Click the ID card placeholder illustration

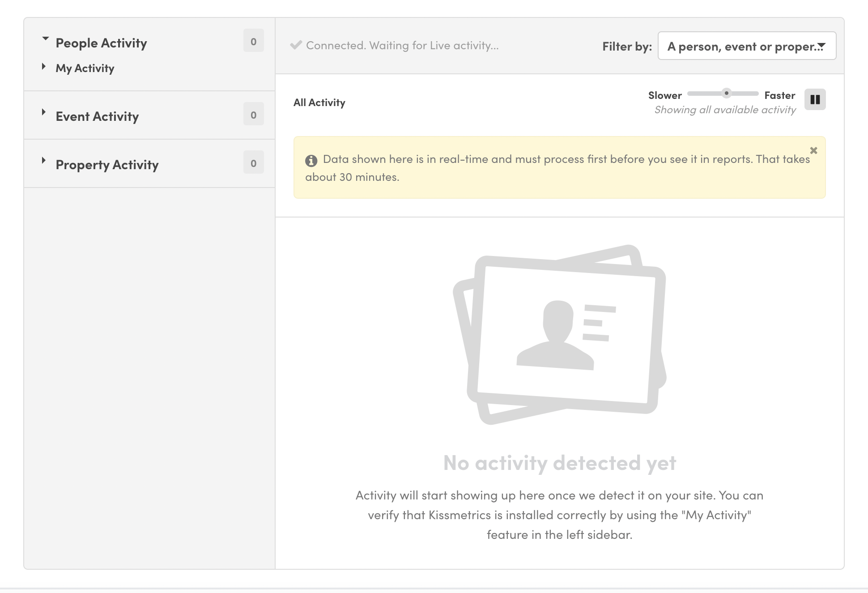[x=559, y=334]
